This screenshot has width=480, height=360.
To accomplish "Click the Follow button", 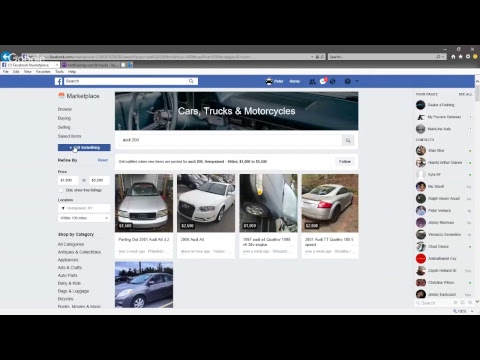I will pos(345,162).
